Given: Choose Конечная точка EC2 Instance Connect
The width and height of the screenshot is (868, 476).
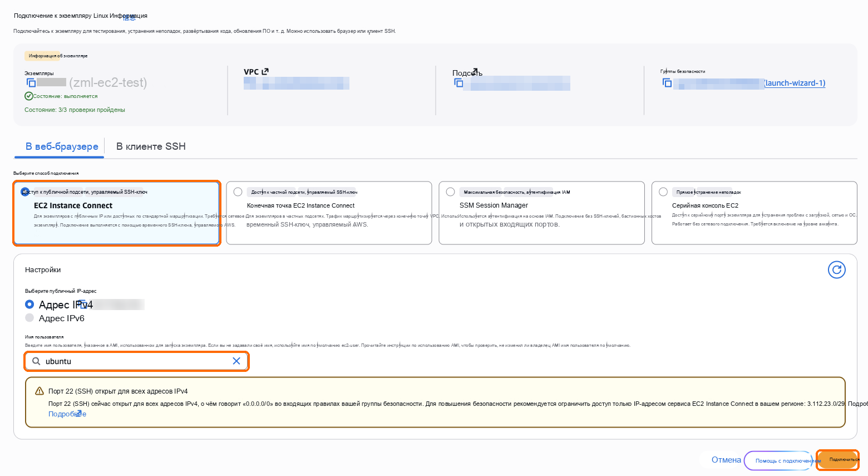Looking at the screenshot, I should (x=329, y=213).
